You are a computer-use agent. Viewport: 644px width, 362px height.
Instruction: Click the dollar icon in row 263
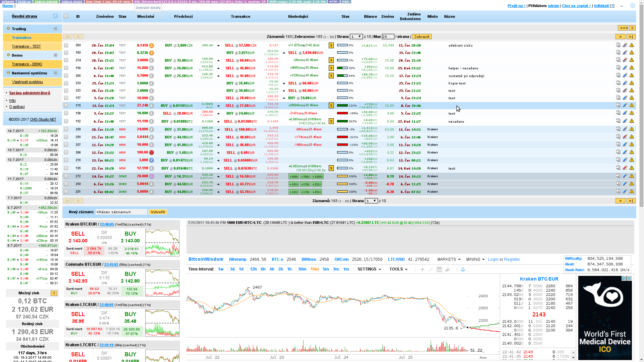point(331,45)
